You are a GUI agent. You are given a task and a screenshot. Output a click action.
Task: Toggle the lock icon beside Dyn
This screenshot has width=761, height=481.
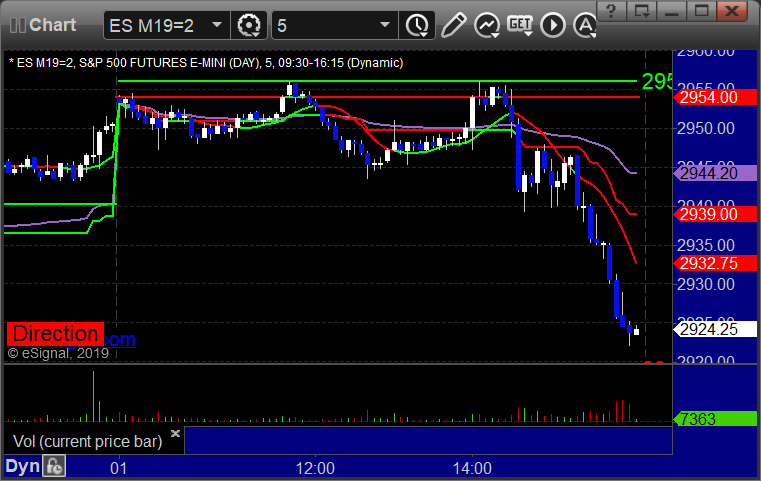(x=54, y=466)
